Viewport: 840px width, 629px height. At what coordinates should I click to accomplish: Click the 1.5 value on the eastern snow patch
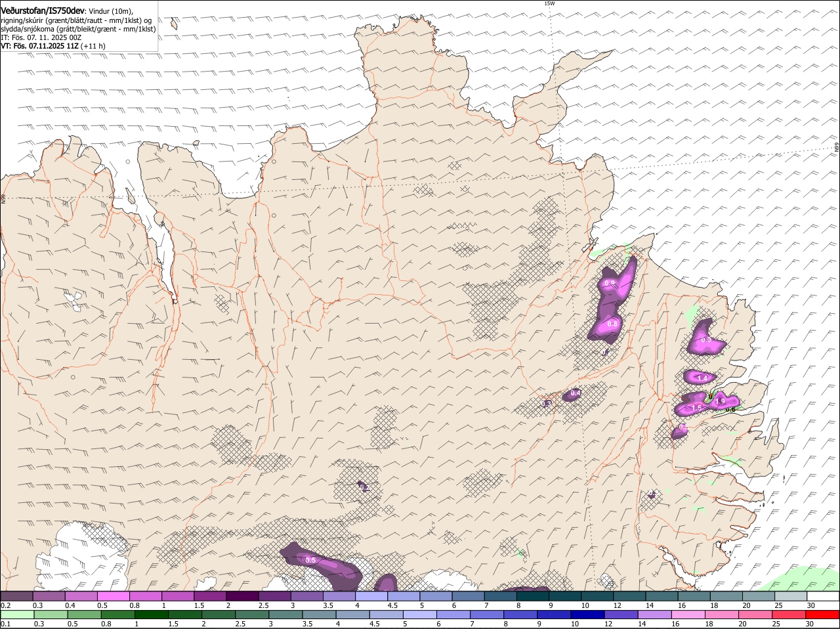coord(697,408)
